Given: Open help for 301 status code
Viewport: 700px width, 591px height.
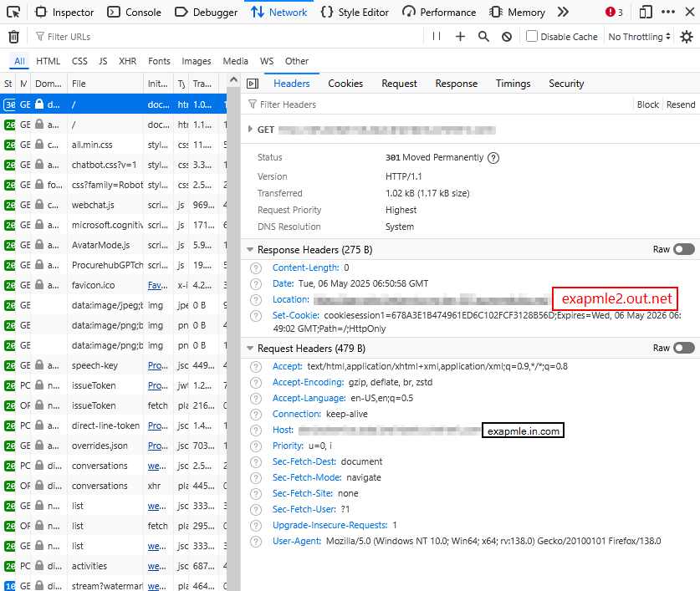Looking at the screenshot, I should pyautogui.click(x=493, y=157).
